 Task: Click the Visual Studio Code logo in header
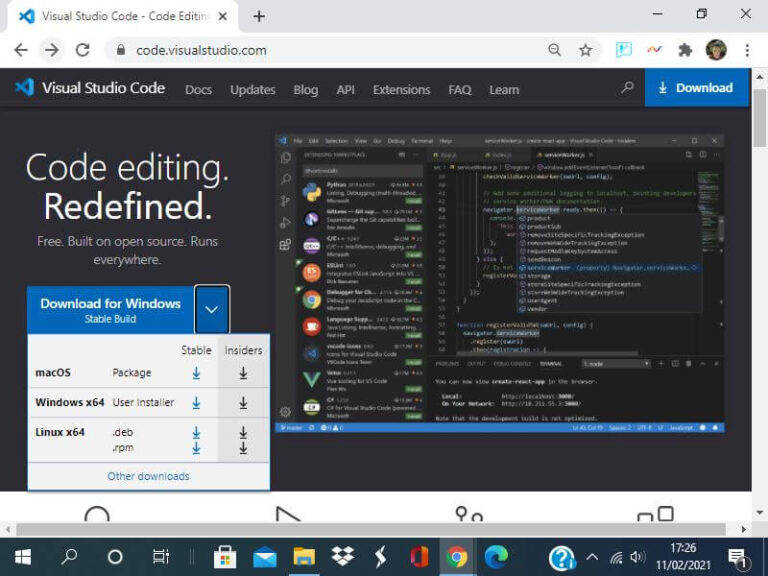tap(90, 88)
